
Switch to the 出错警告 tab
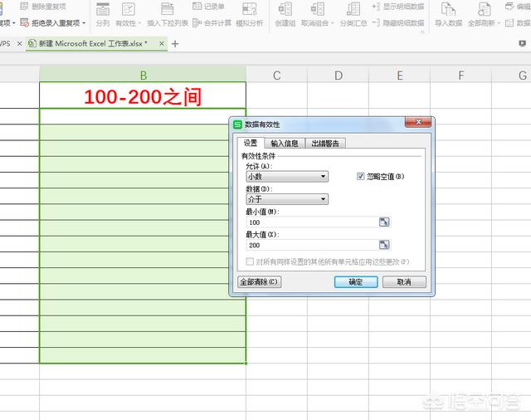point(325,144)
